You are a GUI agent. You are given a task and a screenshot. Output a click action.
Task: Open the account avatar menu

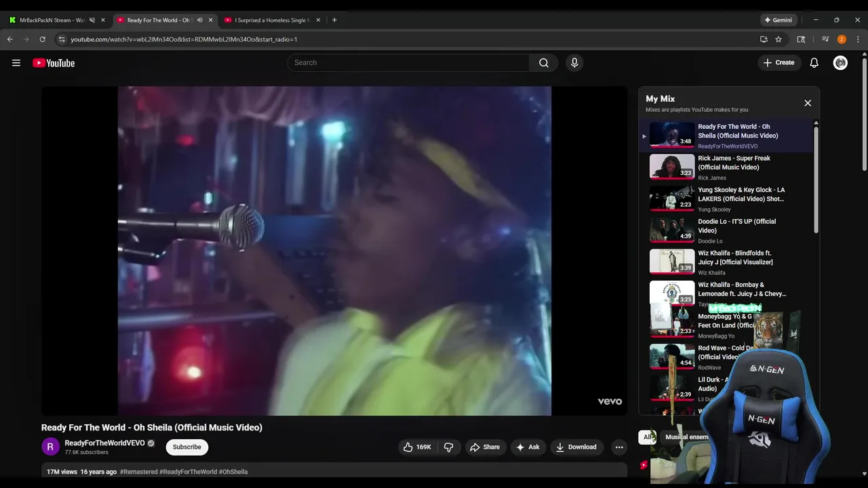tap(840, 63)
